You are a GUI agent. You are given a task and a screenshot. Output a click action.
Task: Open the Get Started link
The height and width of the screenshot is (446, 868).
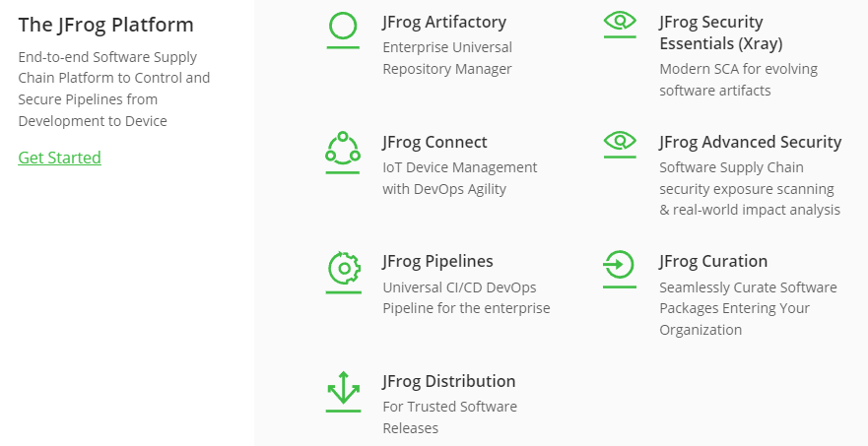click(x=59, y=158)
